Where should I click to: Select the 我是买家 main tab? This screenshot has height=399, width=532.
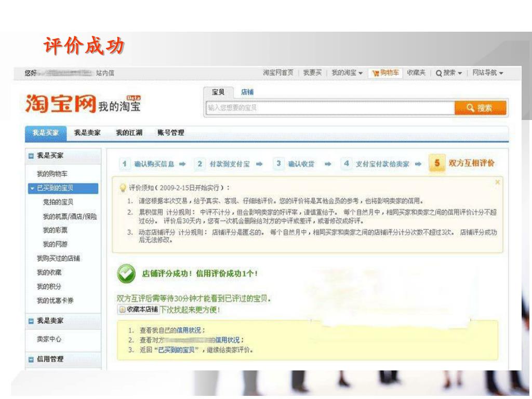coord(46,132)
